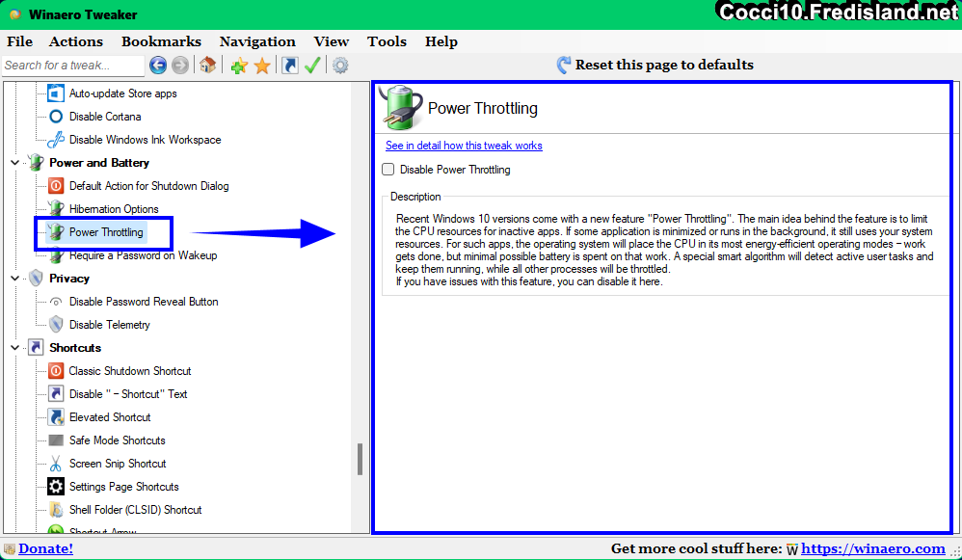Image resolution: width=962 pixels, height=560 pixels.
Task: Click the Disable Telemetry shield icon
Action: click(56, 325)
